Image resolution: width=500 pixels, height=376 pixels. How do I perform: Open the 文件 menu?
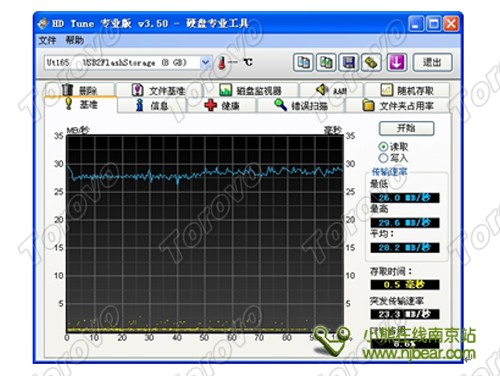[x=47, y=41]
